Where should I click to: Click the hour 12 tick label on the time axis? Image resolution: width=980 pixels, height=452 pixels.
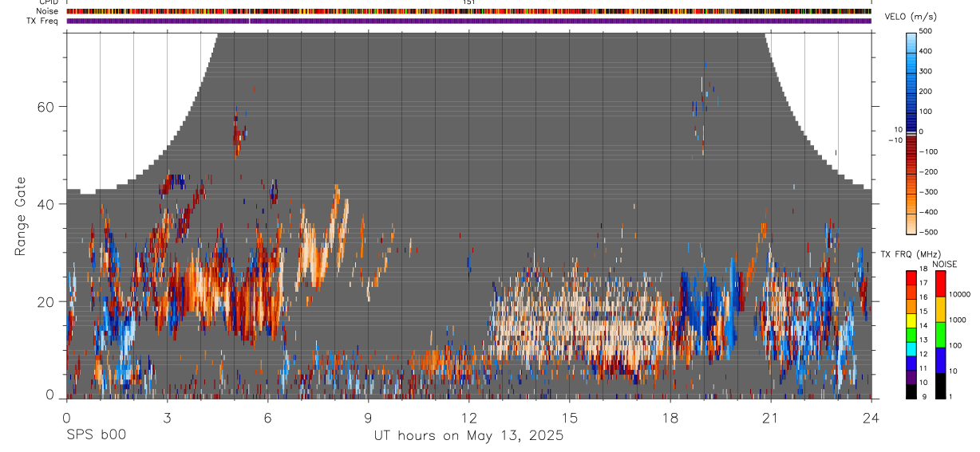(468, 417)
